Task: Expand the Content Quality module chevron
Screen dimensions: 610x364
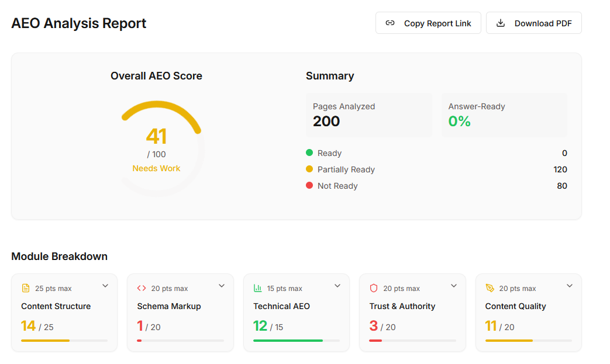Action: [570, 286]
